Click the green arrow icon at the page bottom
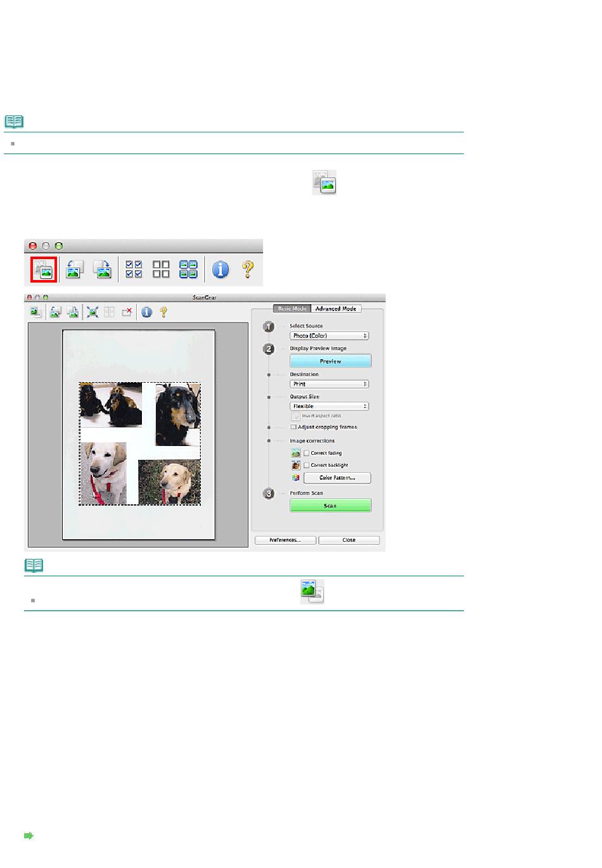This screenshot has height=868, width=602. click(29, 836)
